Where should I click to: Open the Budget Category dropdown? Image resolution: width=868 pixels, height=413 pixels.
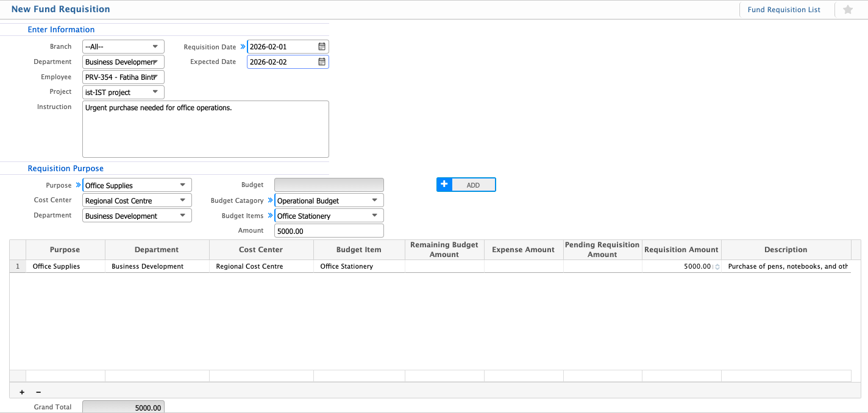(374, 200)
